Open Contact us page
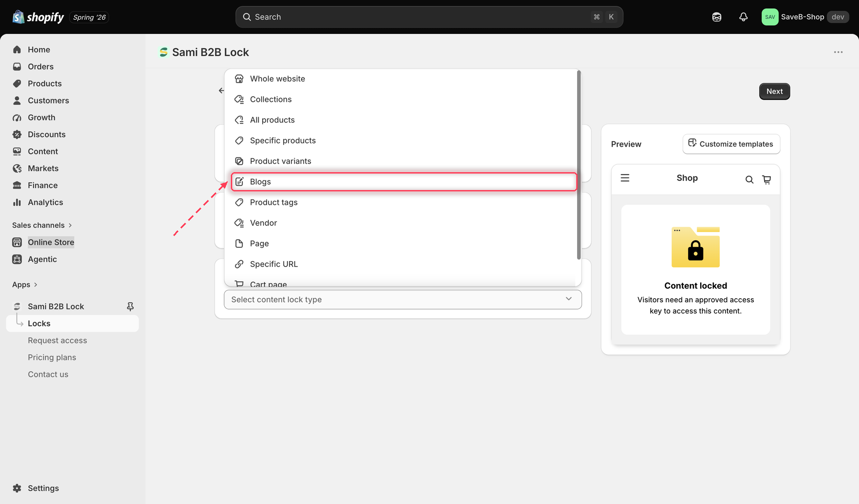The height and width of the screenshot is (504, 859). pyautogui.click(x=48, y=374)
